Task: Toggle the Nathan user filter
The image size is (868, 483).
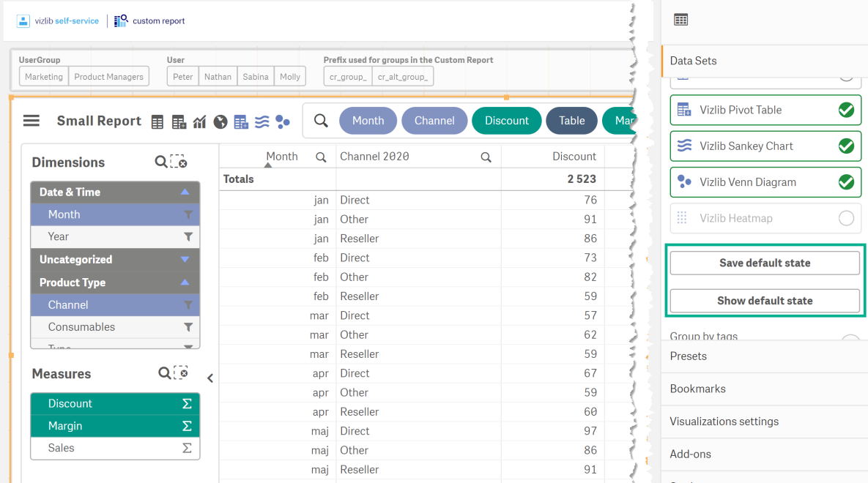Action: coord(218,77)
